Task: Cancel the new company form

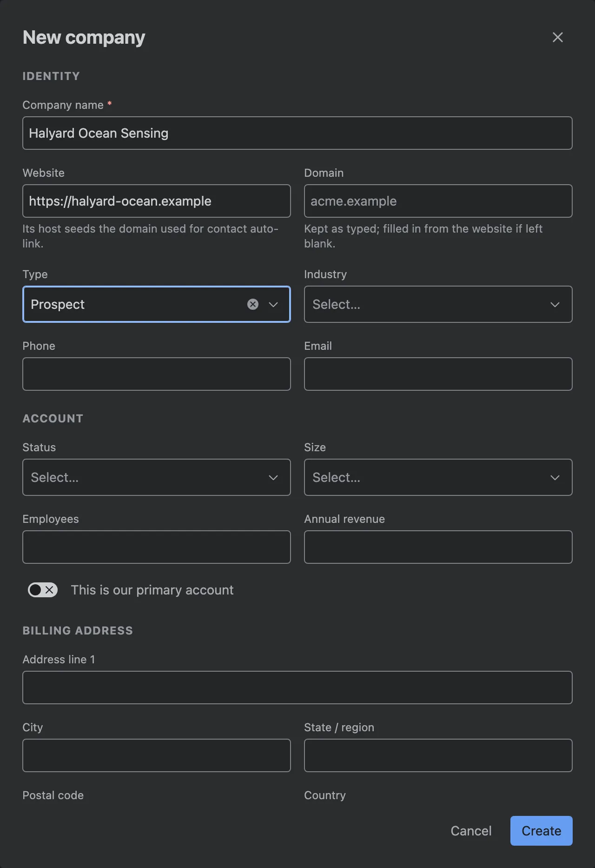Action: 471,831
